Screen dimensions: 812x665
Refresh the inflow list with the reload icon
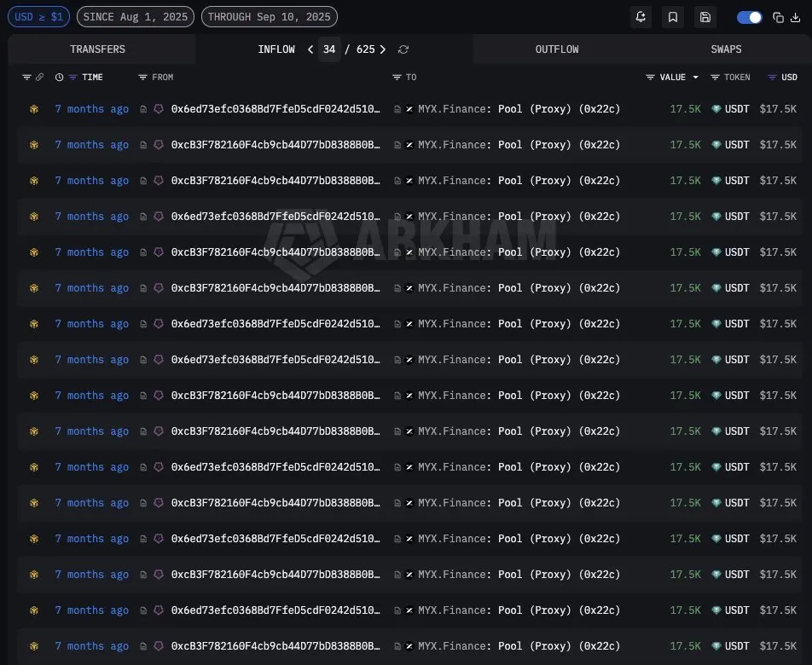[403, 49]
